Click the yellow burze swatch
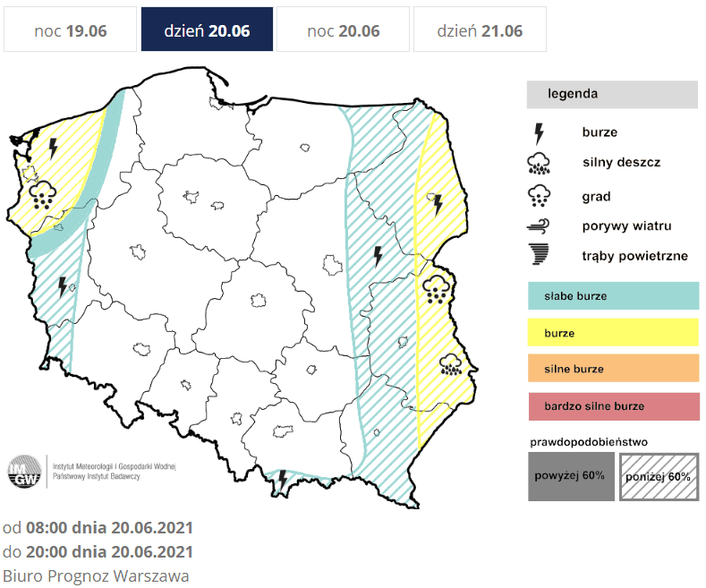The image size is (706, 588). (613, 333)
